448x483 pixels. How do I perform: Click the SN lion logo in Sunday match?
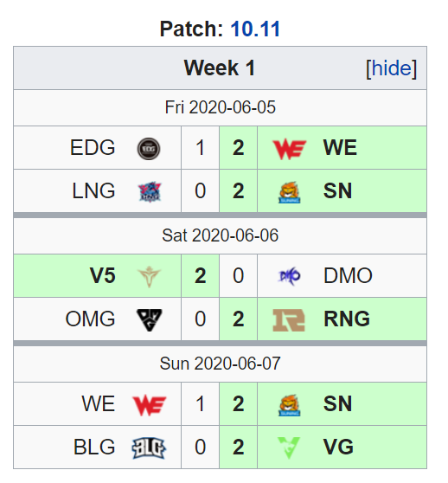pos(289,405)
